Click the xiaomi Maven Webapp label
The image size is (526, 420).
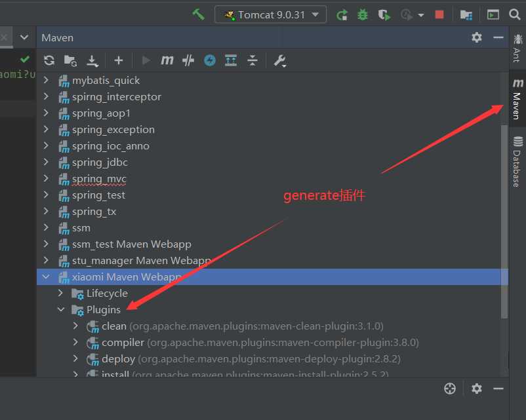126,277
